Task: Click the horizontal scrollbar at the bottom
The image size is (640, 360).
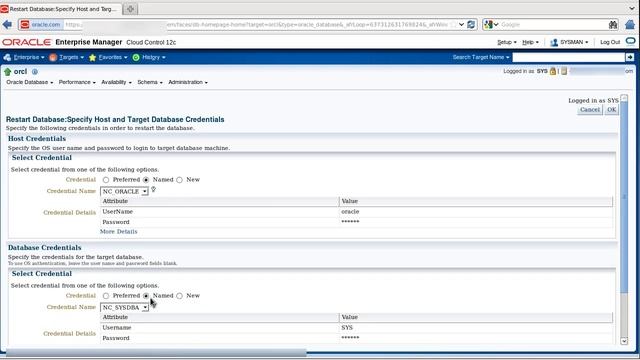Action: click(x=155, y=352)
